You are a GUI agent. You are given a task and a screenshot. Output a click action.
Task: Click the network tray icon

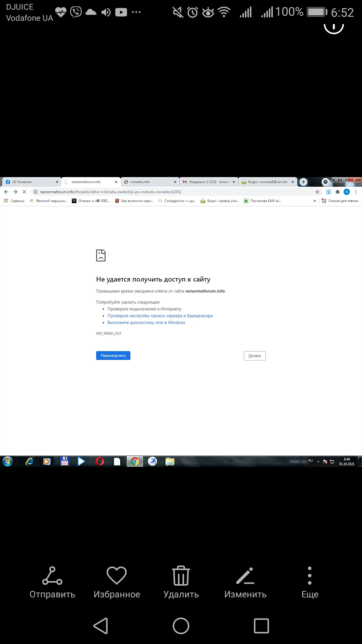click(x=332, y=462)
